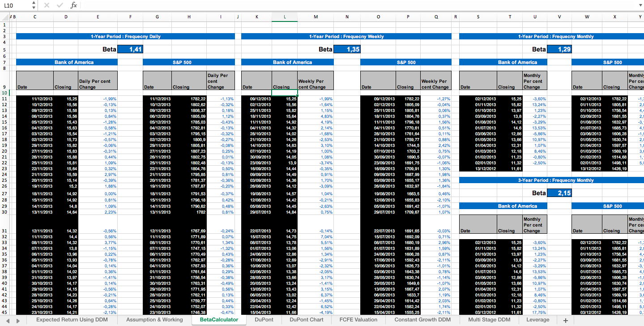Select the weekly change cell showing 7,04%
The height and width of the screenshot is (326, 644).
tap(316, 236)
